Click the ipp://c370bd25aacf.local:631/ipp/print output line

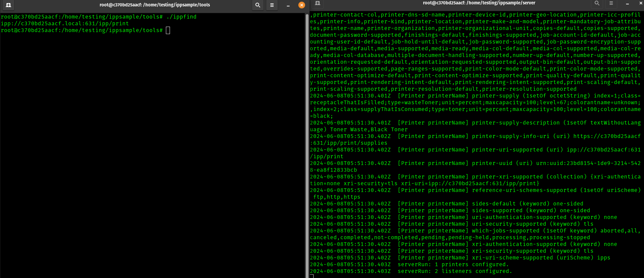[65, 24]
